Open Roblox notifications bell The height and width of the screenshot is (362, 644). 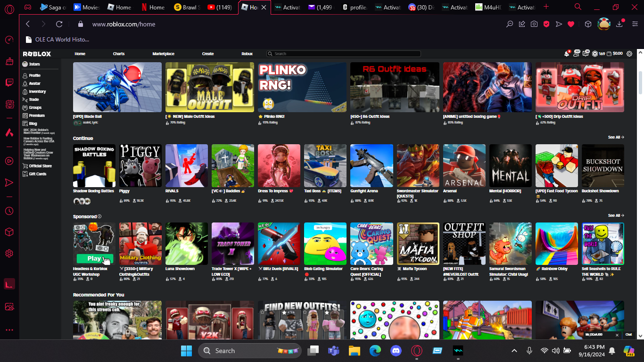[x=567, y=54]
